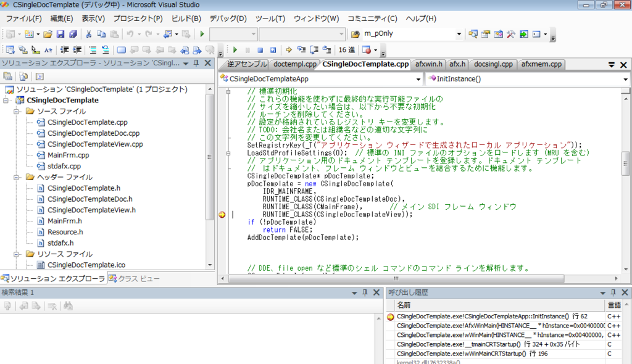Viewport: 632px width, 364px height.
Task: Open the ファイル(F) menu
Action: click(x=24, y=19)
